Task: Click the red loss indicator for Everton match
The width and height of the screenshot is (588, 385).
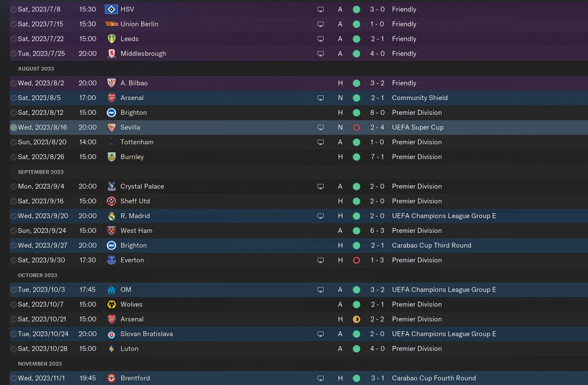Action: (356, 260)
